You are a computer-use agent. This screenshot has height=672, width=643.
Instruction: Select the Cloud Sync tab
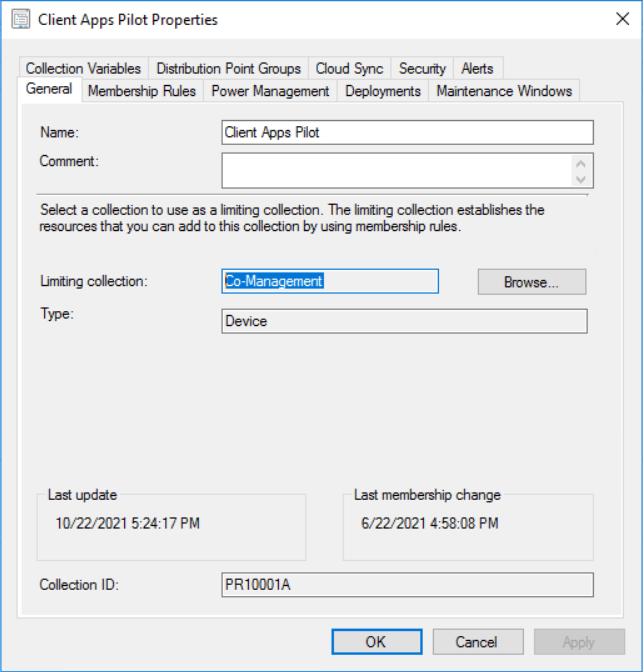[x=349, y=68]
